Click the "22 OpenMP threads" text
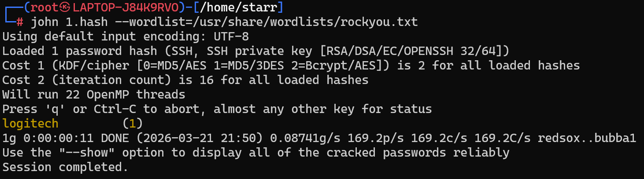Screen dimensions: 644x179 coord(126,95)
